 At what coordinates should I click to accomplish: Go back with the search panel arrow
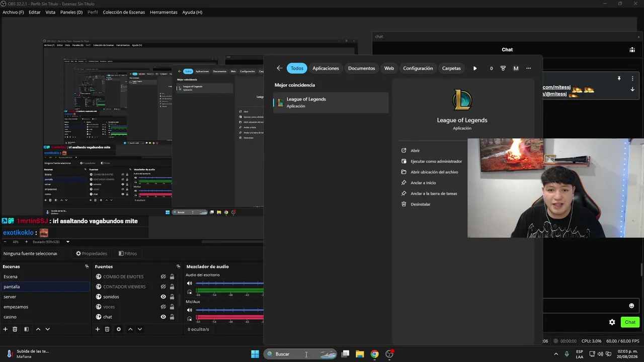point(280,68)
